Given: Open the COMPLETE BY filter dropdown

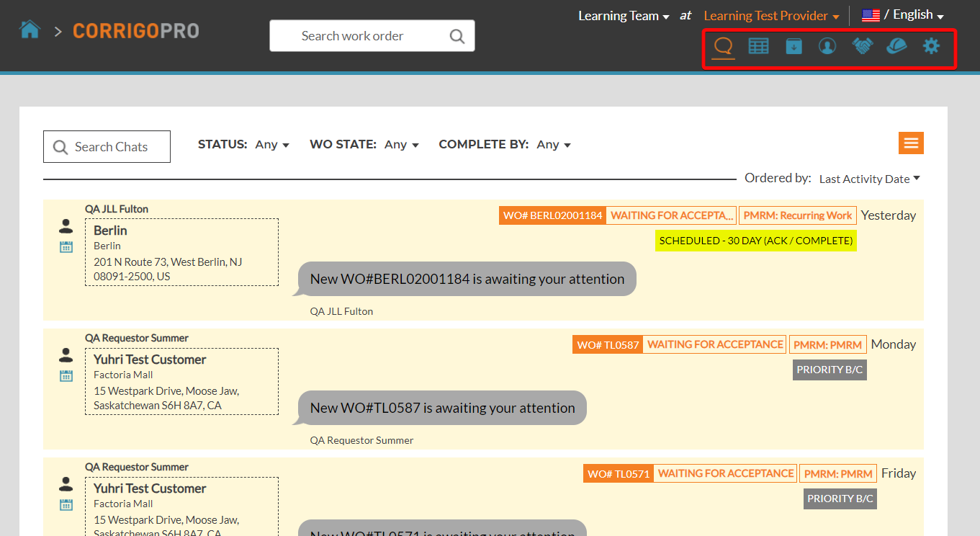Looking at the screenshot, I should pos(553,144).
